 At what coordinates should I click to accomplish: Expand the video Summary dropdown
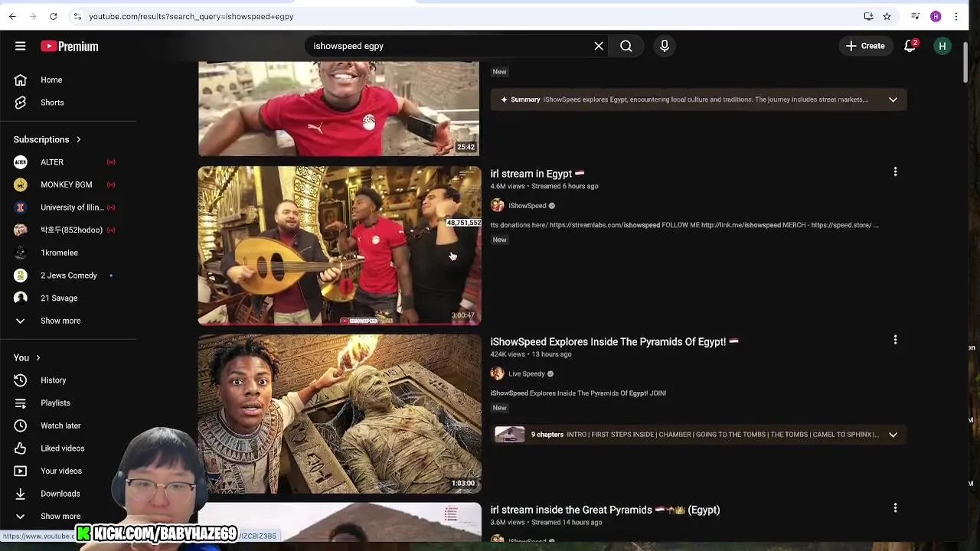(893, 99)
